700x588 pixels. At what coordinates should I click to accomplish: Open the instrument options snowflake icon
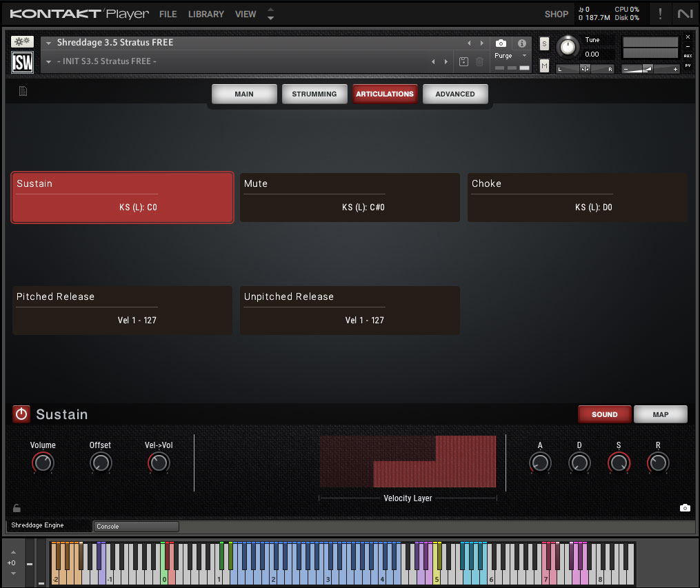pyautogui.click(x=22, y=41)
